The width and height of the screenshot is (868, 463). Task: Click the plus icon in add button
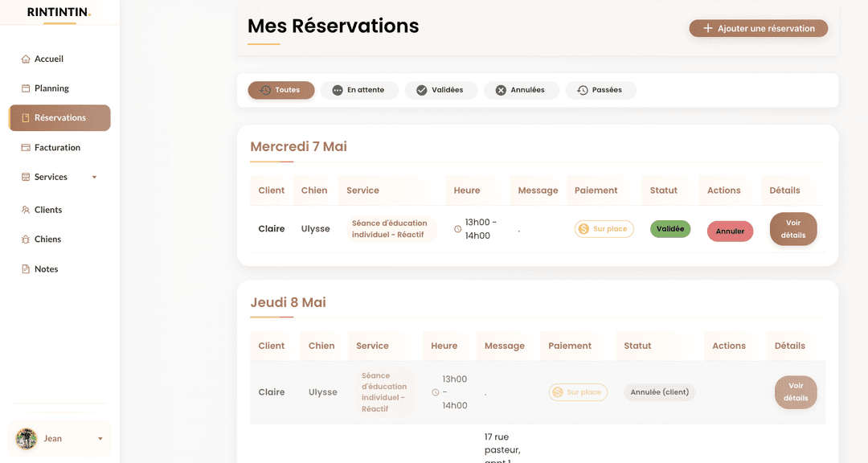click(707, 28)
